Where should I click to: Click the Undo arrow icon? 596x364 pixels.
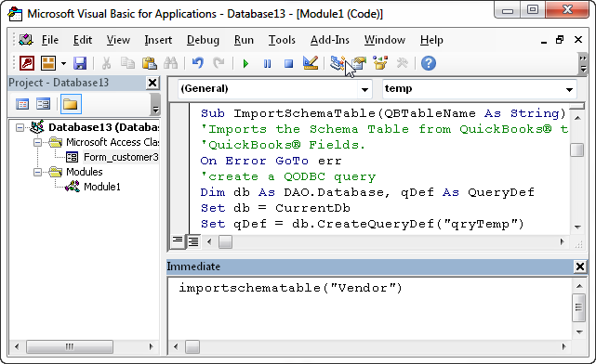tap(198, 63)
